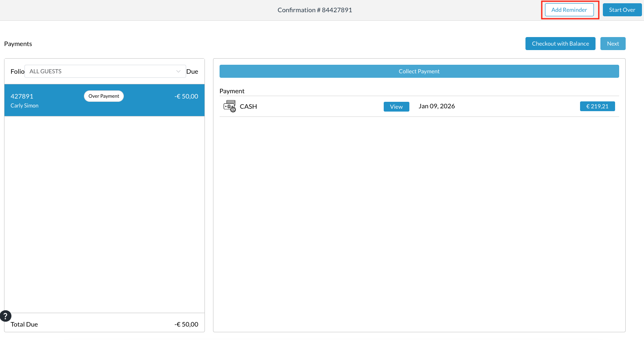This screenshot has width=644, height=340.
Task: Proceed with the Next button
Action: pos(613,44)
